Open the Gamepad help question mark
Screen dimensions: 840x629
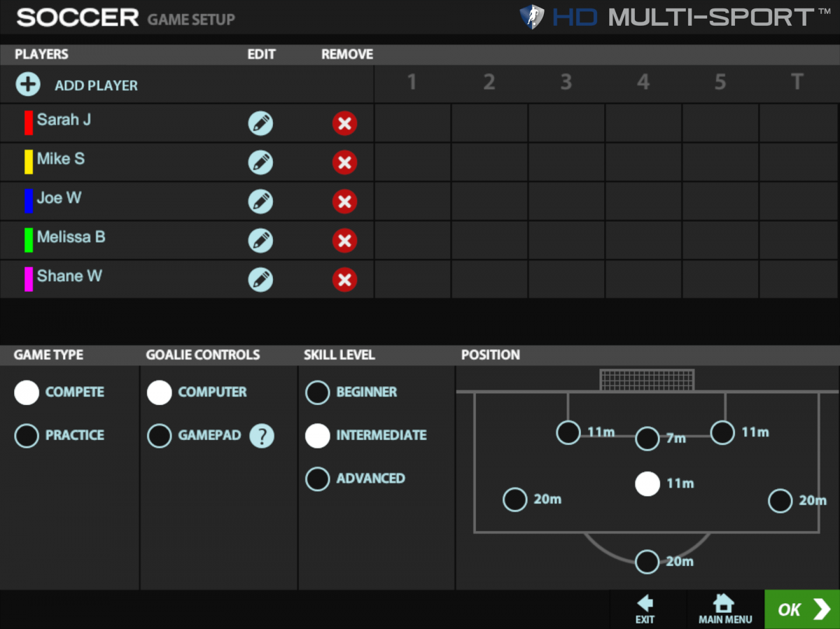pos(262,436)
